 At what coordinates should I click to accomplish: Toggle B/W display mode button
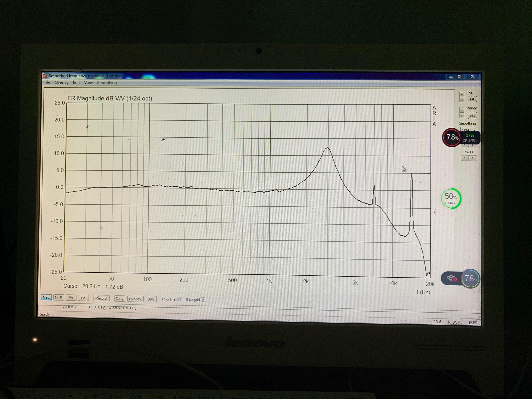pos(151,299)
